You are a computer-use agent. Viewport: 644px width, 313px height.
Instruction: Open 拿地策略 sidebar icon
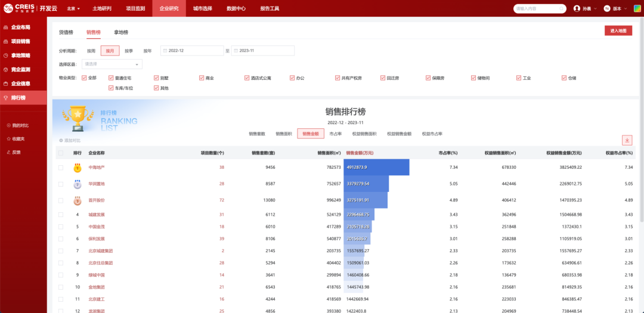tap(6, 55)
